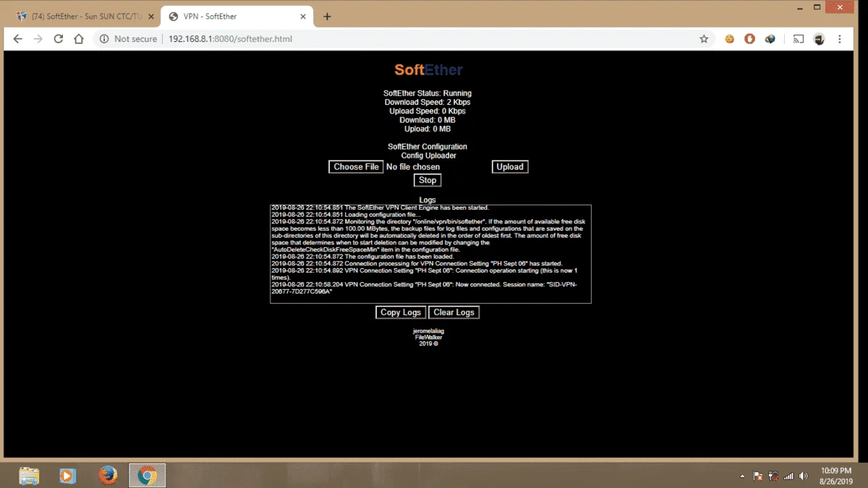Open the browser home page
The width and height of the screenshot is (868, 488).
pyautogui.click(x=79, y=39)
